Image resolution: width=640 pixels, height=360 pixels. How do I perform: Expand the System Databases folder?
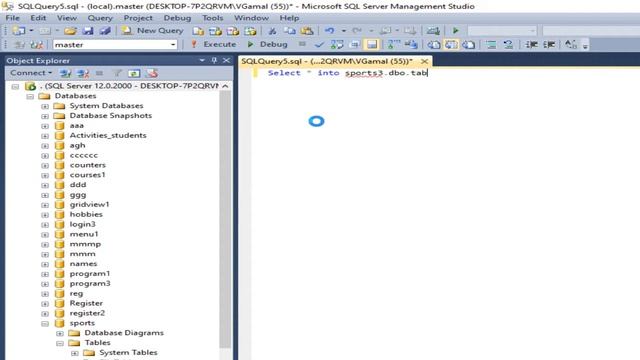click(x=45, y=106)
